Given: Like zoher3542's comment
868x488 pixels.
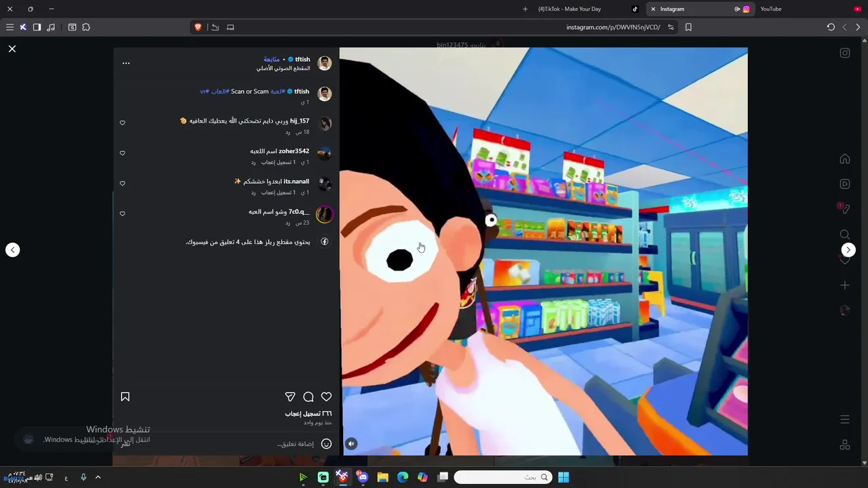Looking at the screenshot, I should pyautogui.click(x=123, y=153).
